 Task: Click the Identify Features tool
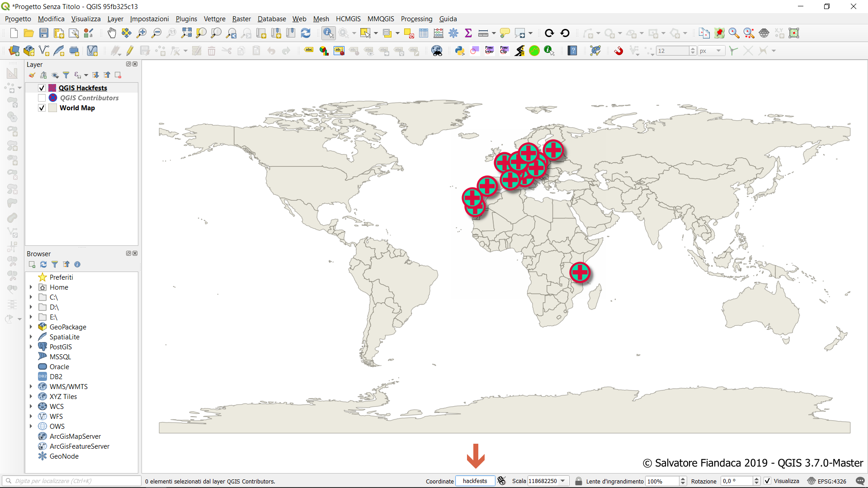coord(328,33)
